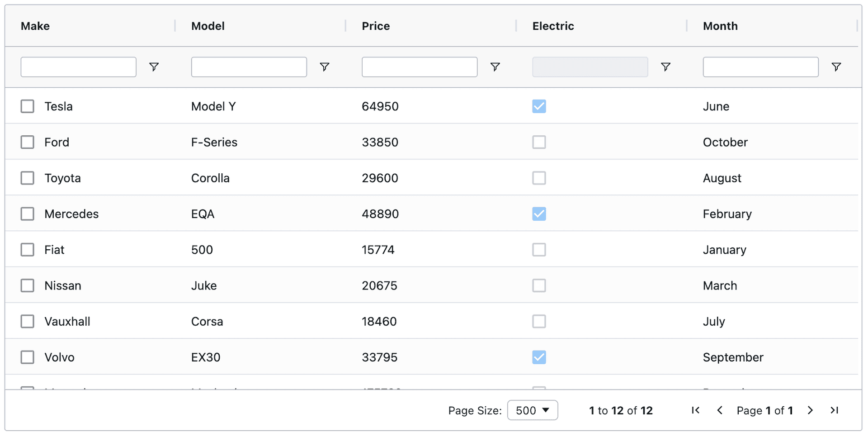This screenshot has height=437, width=868.
Task: Open the Make column filter menu icon
Action: (x=154, y=67)
